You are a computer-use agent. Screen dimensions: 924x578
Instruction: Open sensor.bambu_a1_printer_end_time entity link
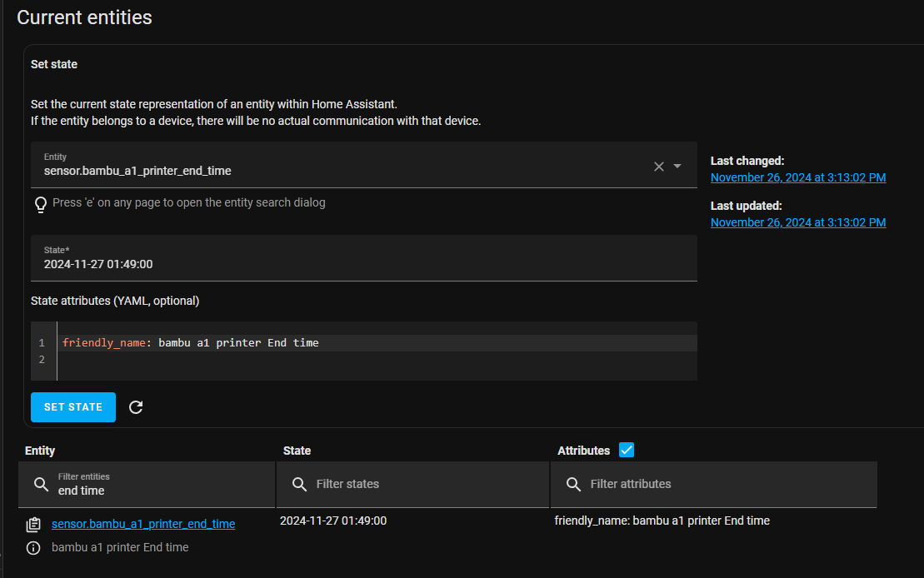143,524
